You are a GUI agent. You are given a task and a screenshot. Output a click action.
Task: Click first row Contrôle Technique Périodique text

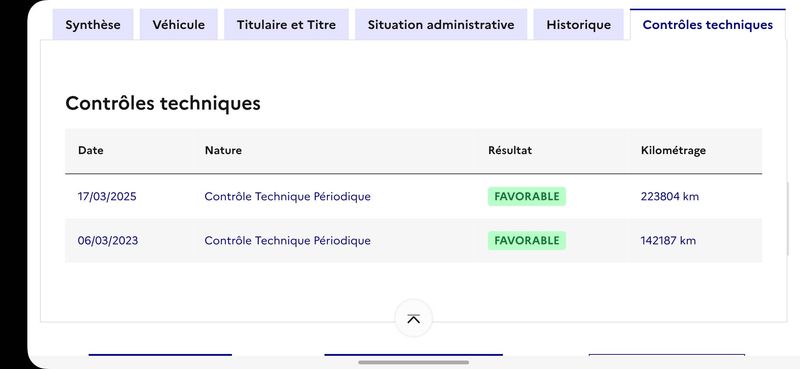287,196
